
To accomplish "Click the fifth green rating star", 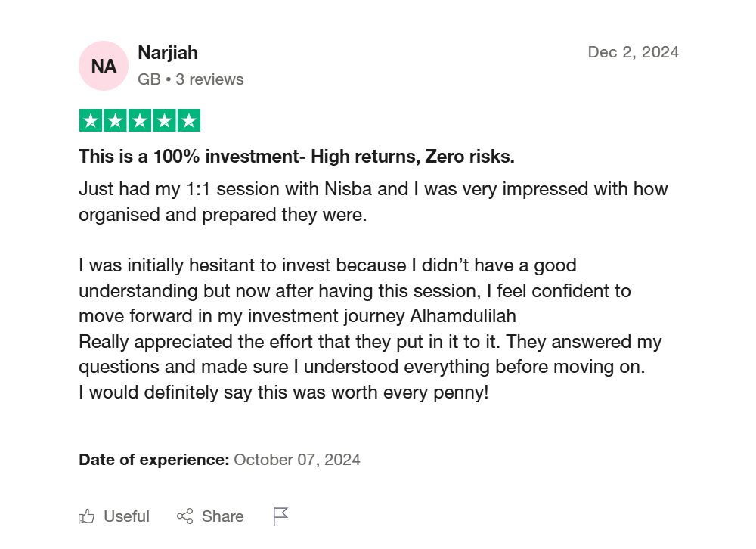I will 188,121.
